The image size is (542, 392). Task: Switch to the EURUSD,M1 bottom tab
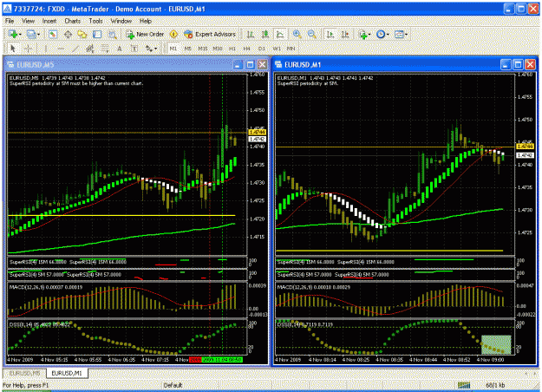67,373
